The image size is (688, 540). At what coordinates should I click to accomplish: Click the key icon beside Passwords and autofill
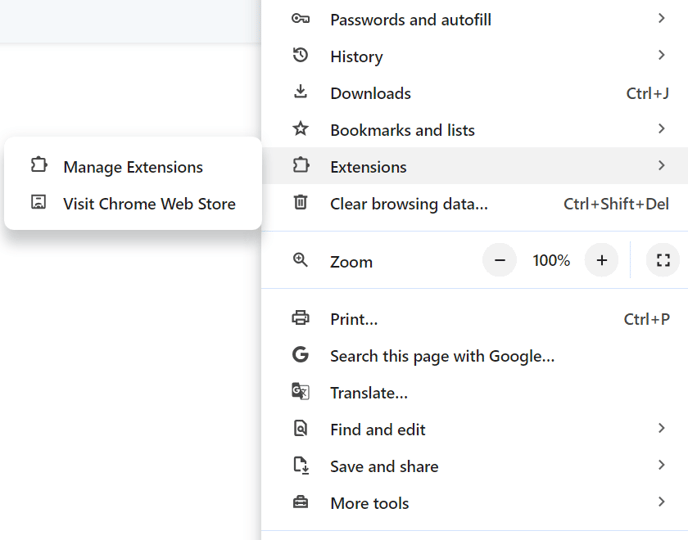(x=300, y=19)
